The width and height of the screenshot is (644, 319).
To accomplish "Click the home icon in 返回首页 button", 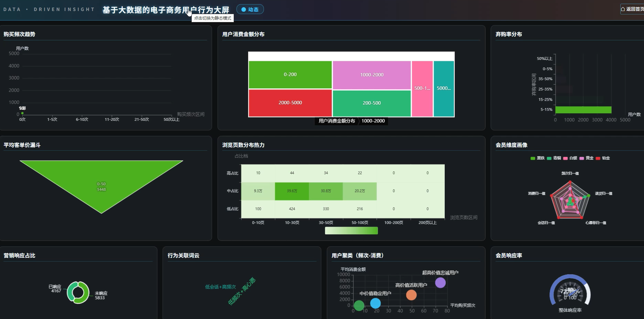I will coord(623,9).
